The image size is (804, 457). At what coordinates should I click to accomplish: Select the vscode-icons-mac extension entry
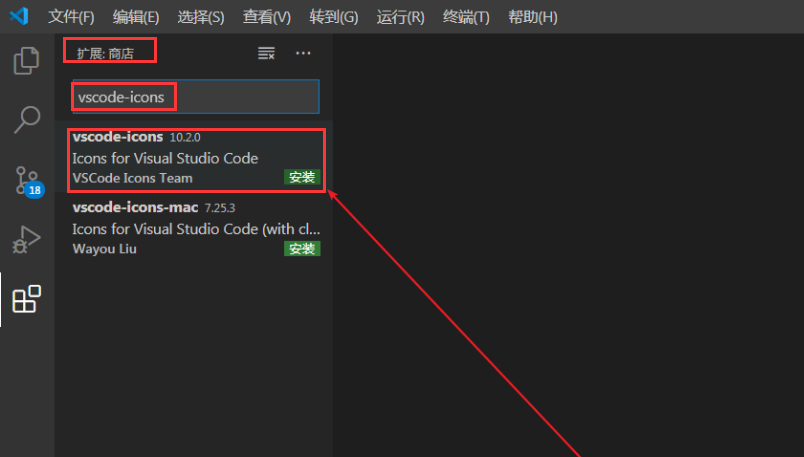click(x=180, y=228)
